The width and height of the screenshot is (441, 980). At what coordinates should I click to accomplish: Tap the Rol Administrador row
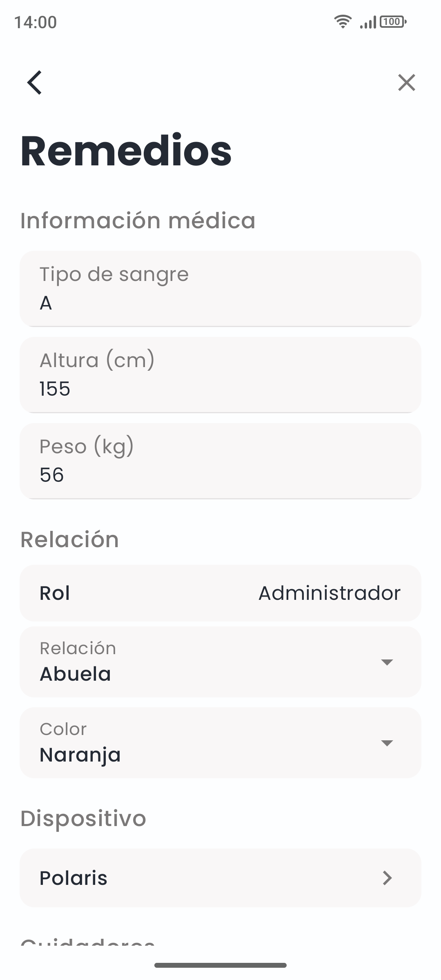220,593
